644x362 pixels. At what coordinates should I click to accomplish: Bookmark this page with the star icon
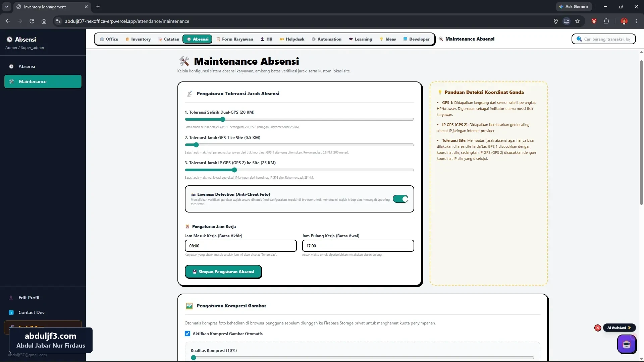(x=577, y=21)
